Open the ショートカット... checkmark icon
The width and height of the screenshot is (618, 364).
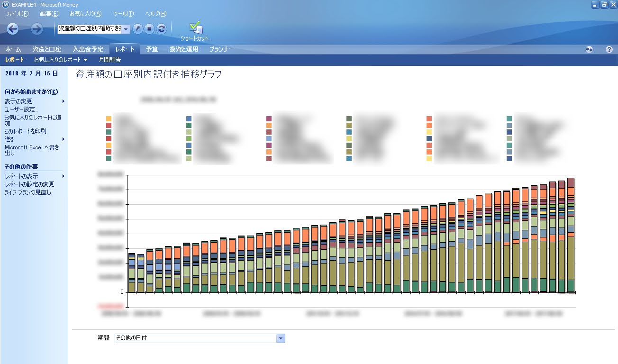(x=196, y=31)
